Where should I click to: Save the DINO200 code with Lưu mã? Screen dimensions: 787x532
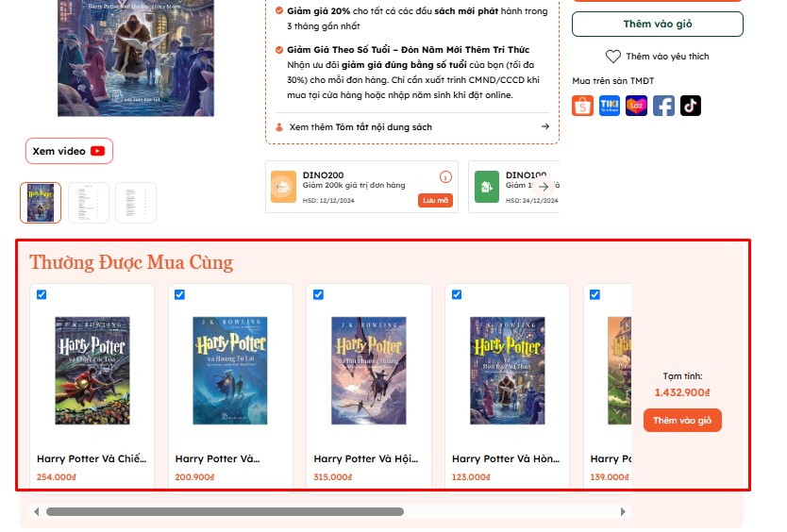point(435,200)
